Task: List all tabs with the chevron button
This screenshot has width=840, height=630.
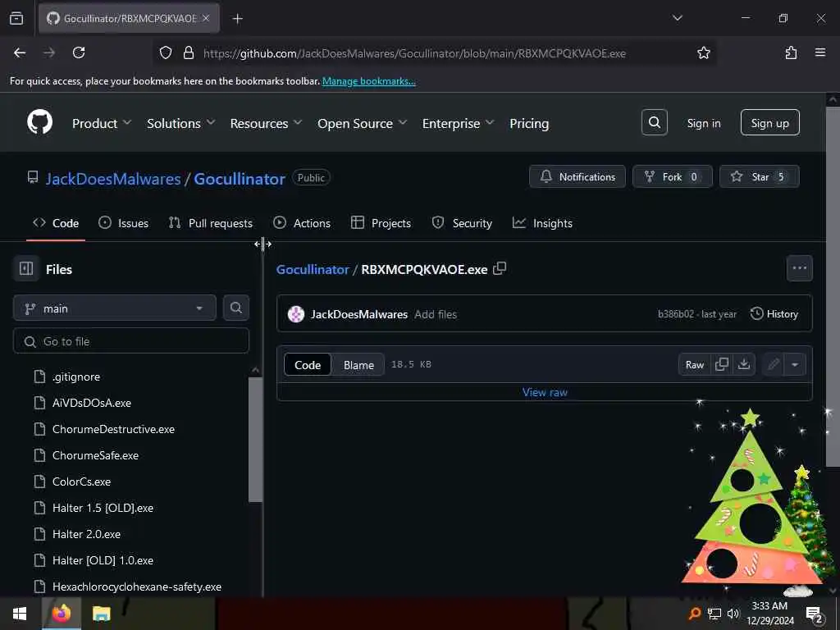Action: [x=677, y=18]
